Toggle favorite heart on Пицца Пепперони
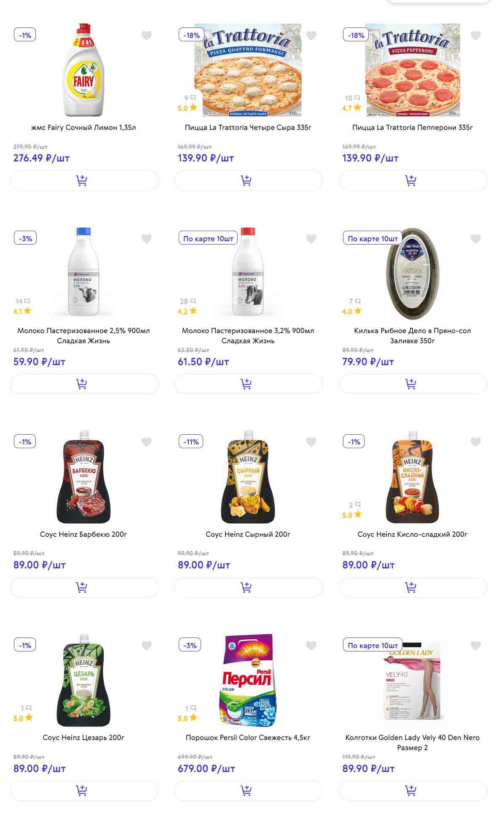 475,36
